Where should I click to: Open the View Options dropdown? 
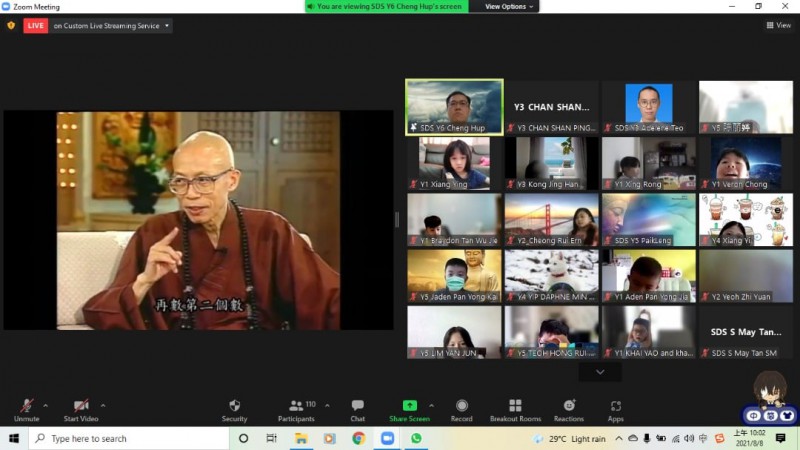click(x=509, y=6)
